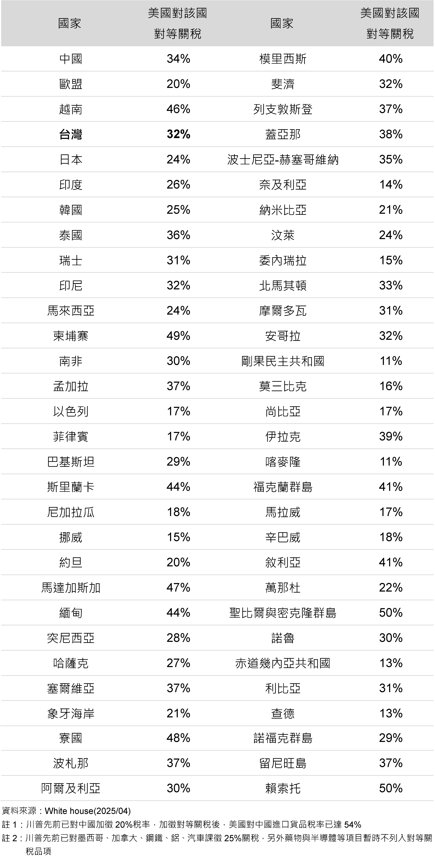
Task: Click the leftmost 國家 column header
Action: pyautogui.click(x=69, y=24)
